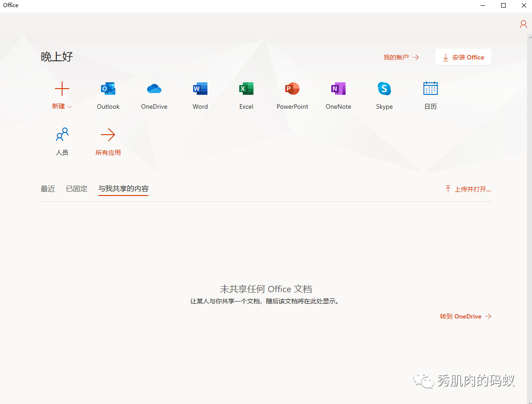The image size is (532, 404).
Task: Open the account profile icon at top right
Action: (523, 24)
